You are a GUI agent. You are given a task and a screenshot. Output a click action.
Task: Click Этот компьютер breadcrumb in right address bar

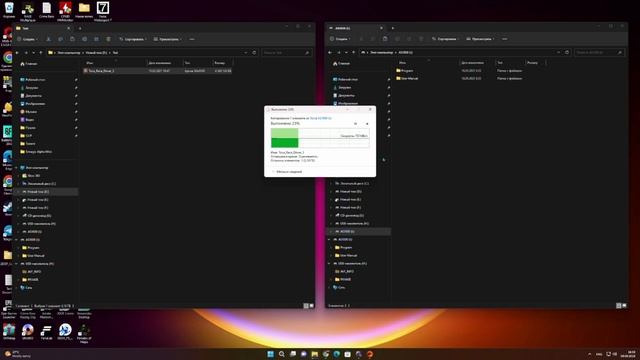tap(382, 53)
